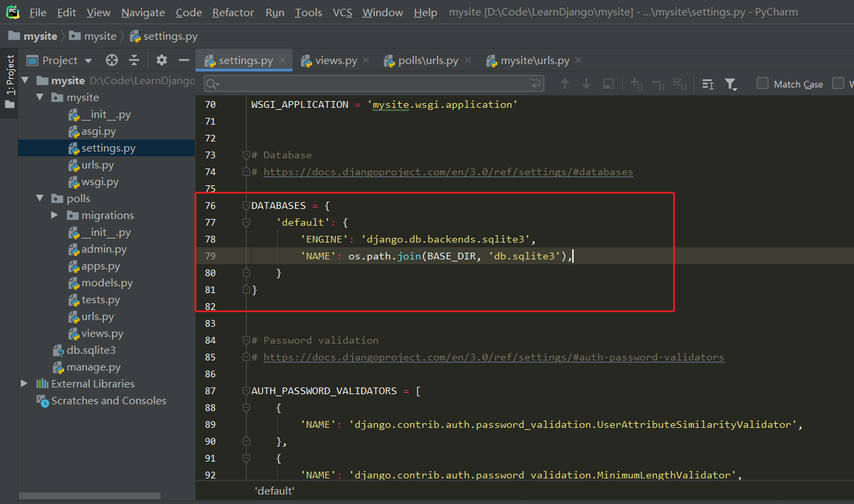Open Project panel settings gear
This screenshot has width=854, height=504.
[x=162, y=61]
